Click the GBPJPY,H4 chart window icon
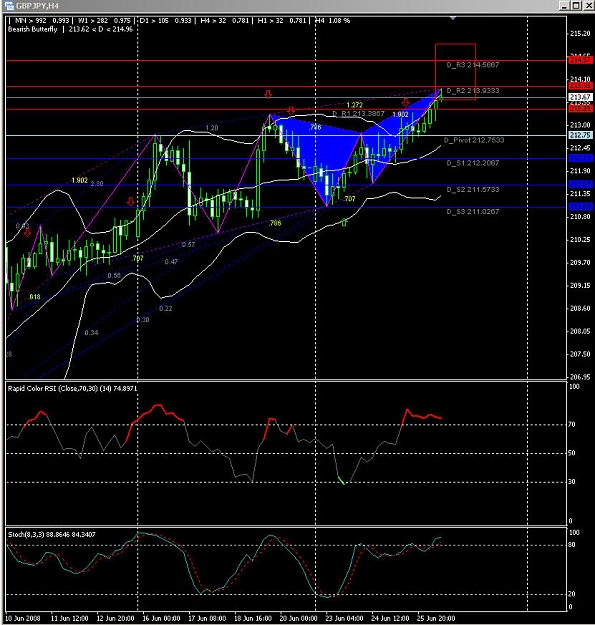This screenshot has height=625, width=595. [8, 5]
